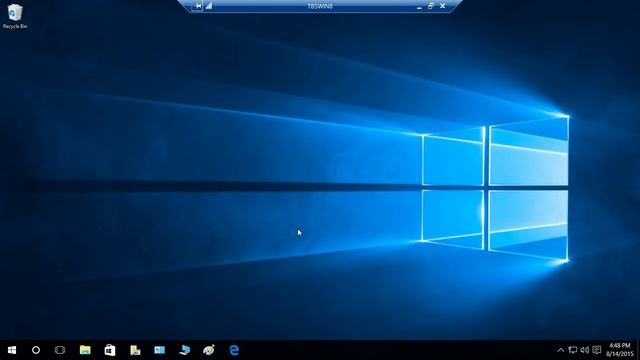Open Cortana search circle on taskbar

36,350
